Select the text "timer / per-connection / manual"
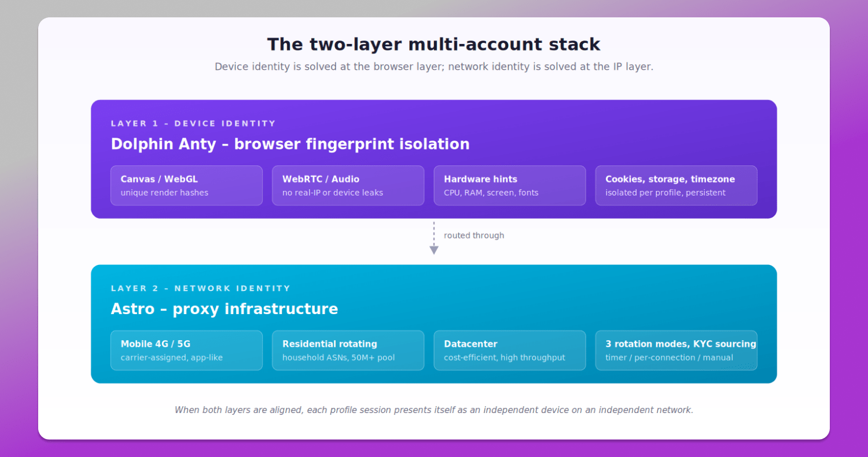The image size is (868, 457). coord(670,358)
